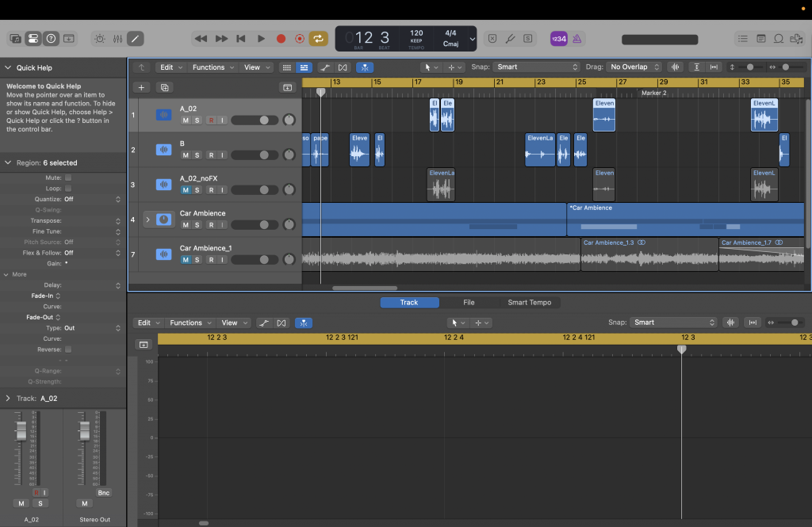Expand the Car Ambience track stack
812x527 pixels.
click(147, 220)
